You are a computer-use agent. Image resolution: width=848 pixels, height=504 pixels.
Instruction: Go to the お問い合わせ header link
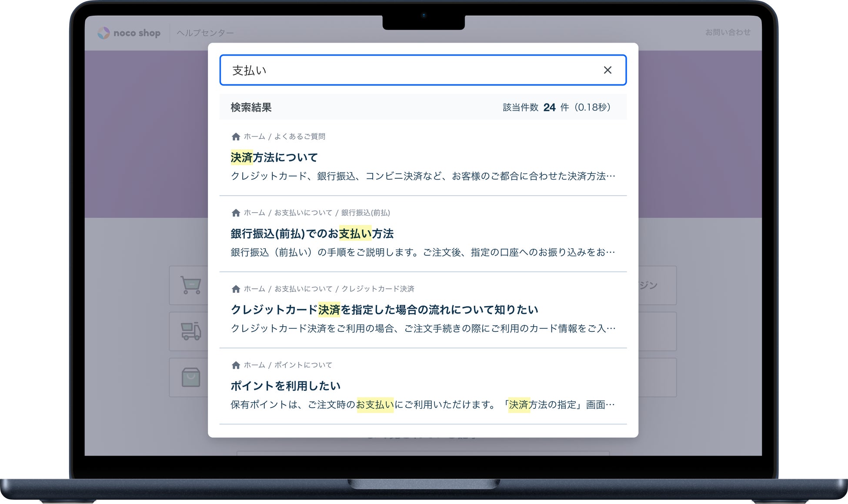(x=728, y=32)
